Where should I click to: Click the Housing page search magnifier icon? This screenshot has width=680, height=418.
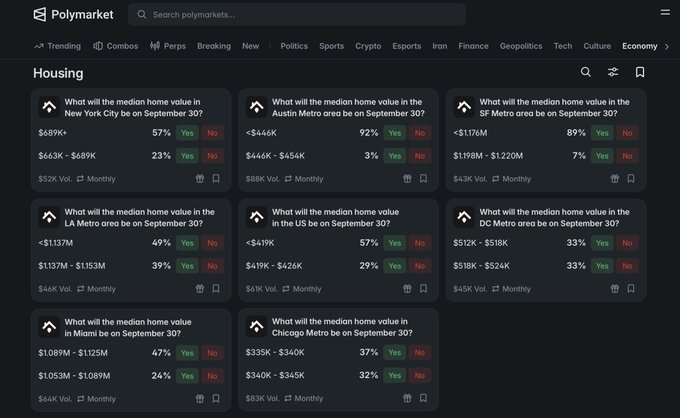pyautogui.click(x=586, y=72)
